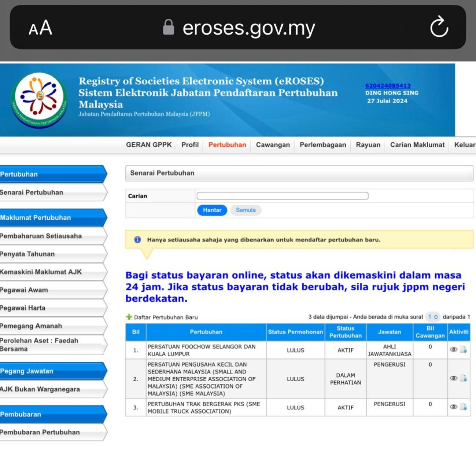
Task: Click Daftar Pertubuhan Baru link
Action: [166, 317]
